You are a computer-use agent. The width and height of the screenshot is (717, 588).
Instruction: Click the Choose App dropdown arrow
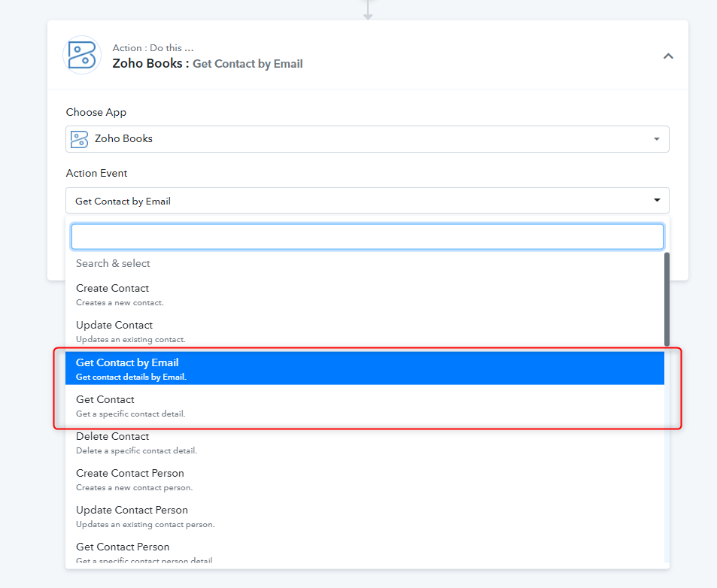tap(657, 139)
